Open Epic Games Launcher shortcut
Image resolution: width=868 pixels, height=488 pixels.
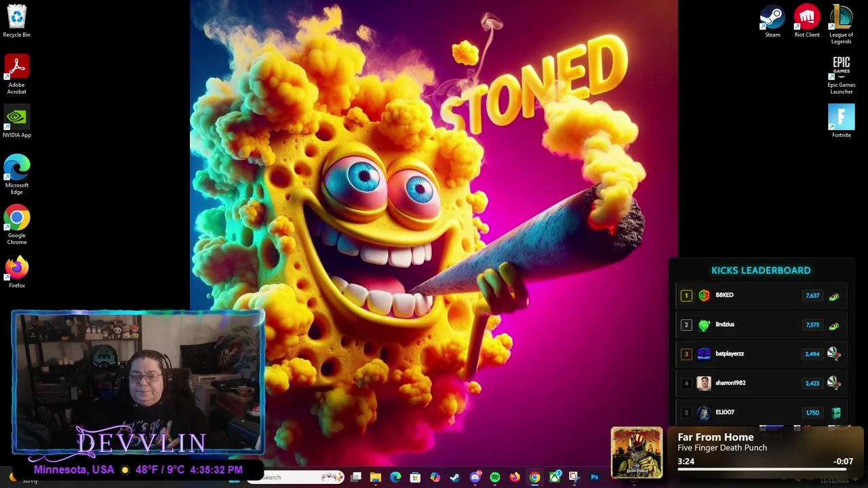[x=841, y=75]
